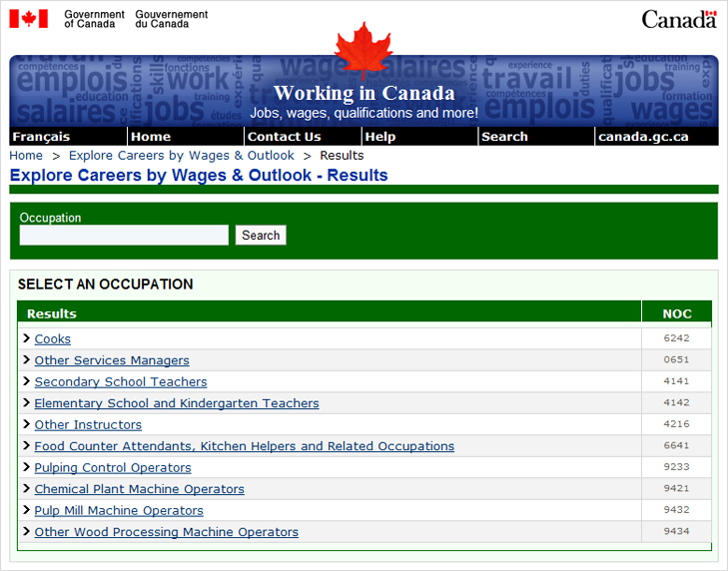Click the Gouvernement du Canada header text

[172, 19]
